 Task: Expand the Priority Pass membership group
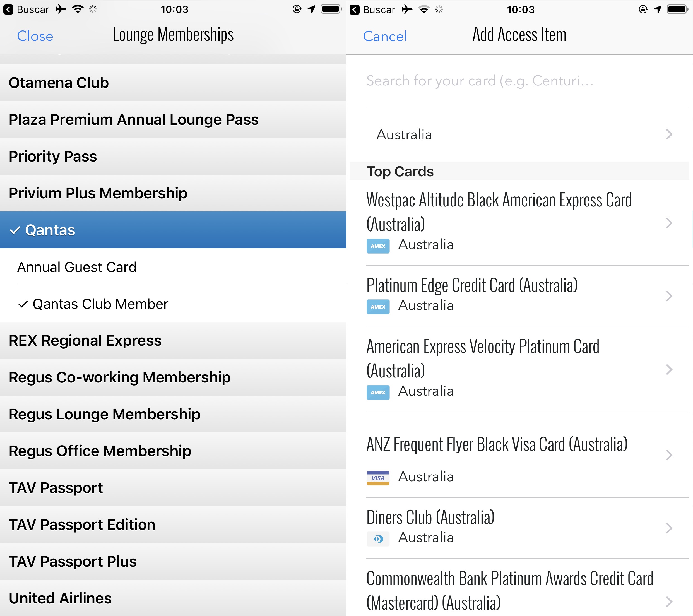pos(173,156)
